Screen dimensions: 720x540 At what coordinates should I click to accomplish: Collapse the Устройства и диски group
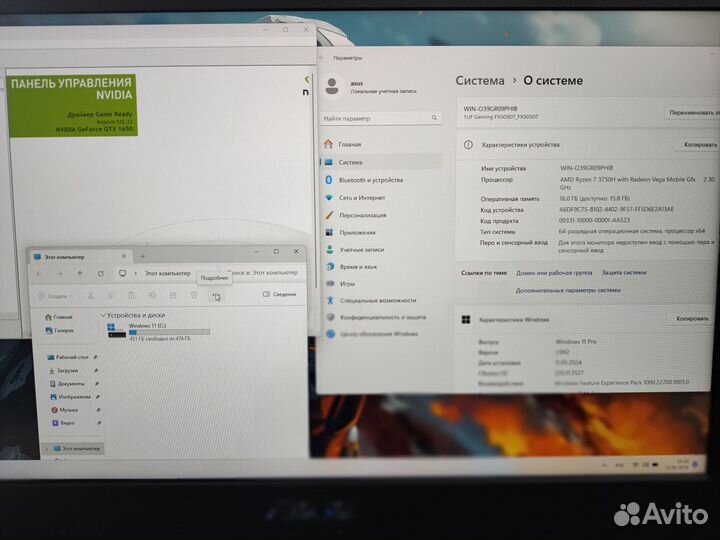tap(104, 316)
